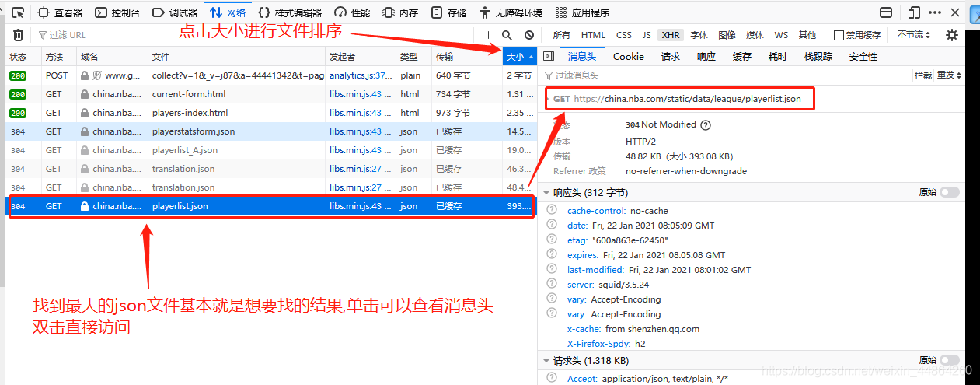Open the 不节流 throttling dropdown
980x385 pixels.
[913, 35]
